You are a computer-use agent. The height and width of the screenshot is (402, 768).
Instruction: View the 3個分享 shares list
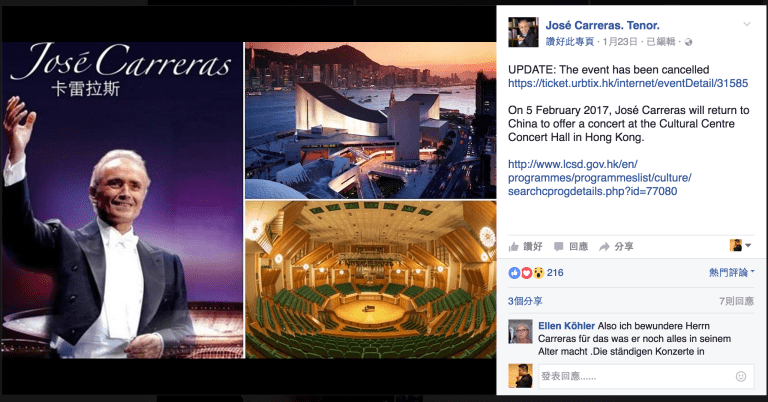[525, 301]
